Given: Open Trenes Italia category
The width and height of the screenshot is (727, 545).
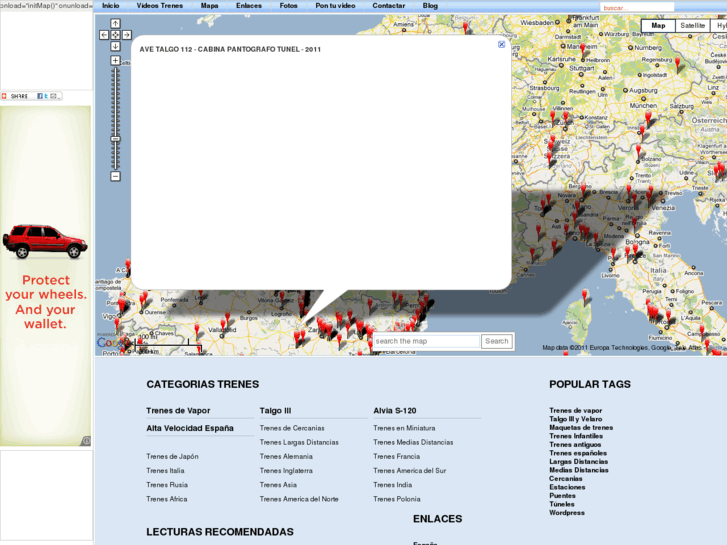Looking at the screenshot, I should click(165, 471).
